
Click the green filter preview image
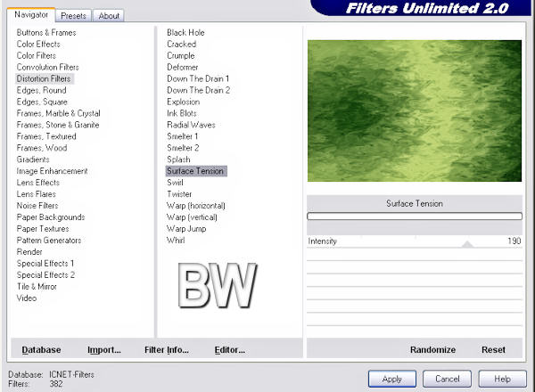click(x=414, y=110)
